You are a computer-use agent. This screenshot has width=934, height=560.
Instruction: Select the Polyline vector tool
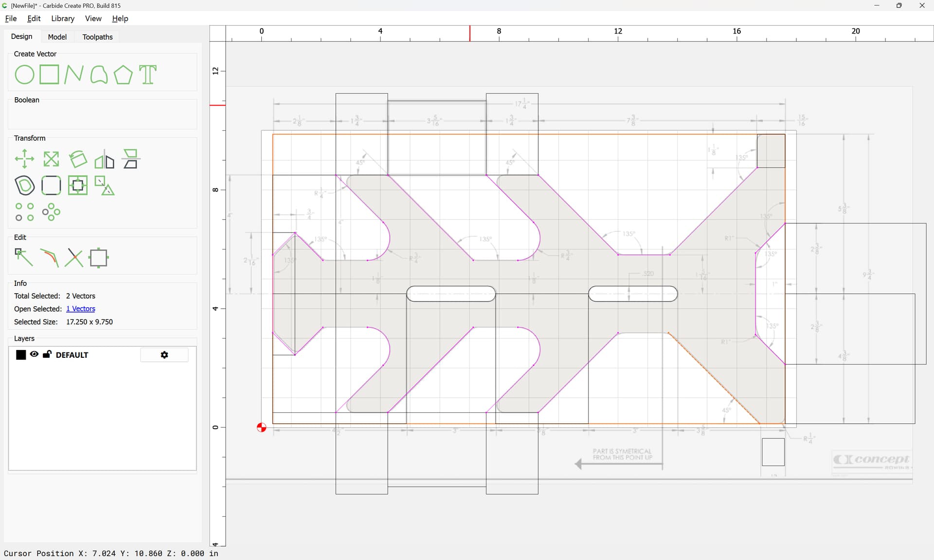click(74, 75)
